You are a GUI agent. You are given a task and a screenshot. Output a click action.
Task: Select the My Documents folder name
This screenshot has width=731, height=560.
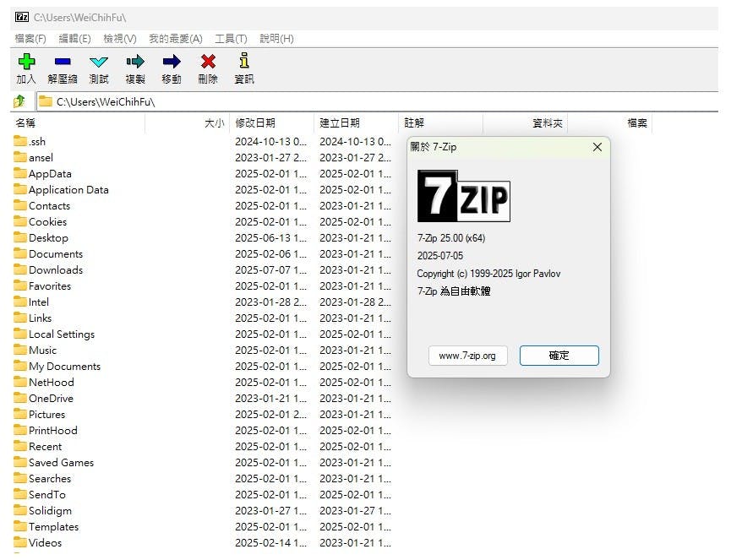tap(64, 367)
